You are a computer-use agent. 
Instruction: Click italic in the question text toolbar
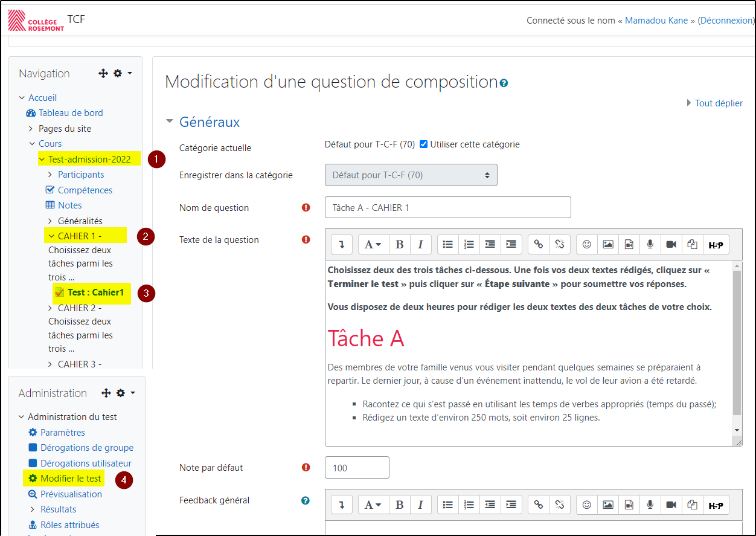pos(420,244)
